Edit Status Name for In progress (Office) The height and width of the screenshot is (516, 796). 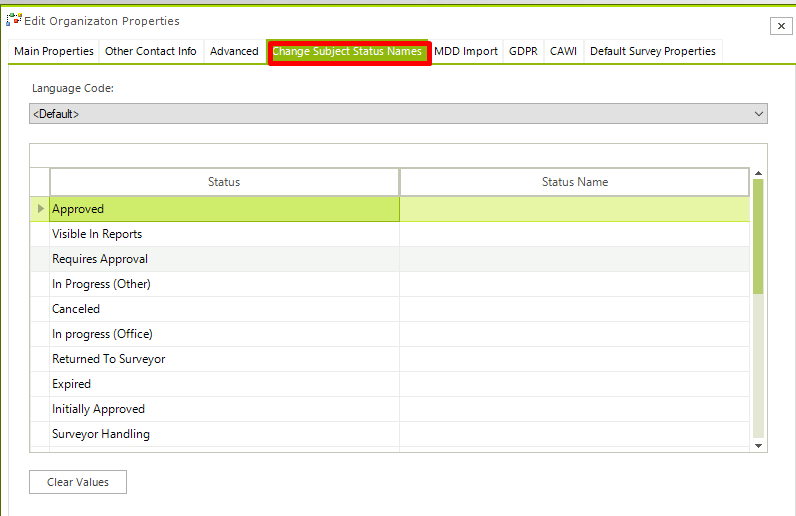[x=575, y=334]
